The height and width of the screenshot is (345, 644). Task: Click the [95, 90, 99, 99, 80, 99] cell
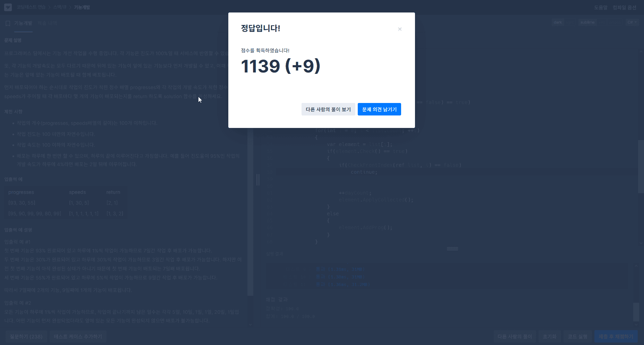(x=35, y=214)
